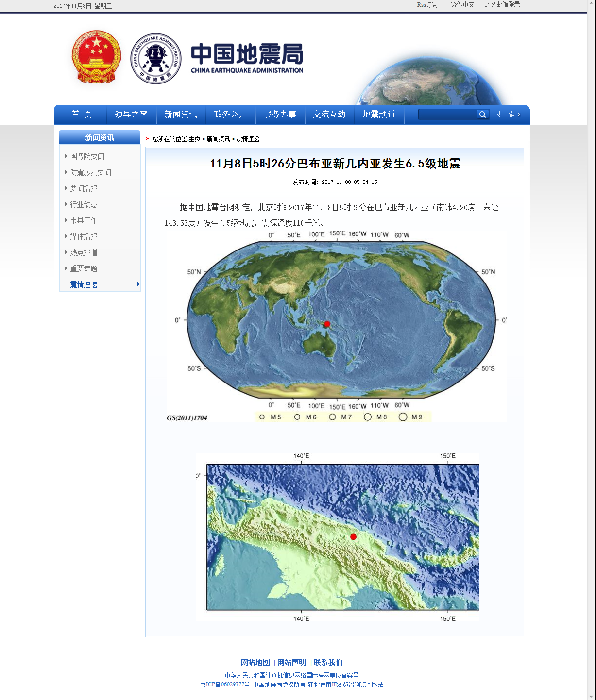Image resolution: width=596 pixels, height=700 pixels.
Task: Open the 网站地图 footer link
Action: (255, 663)
